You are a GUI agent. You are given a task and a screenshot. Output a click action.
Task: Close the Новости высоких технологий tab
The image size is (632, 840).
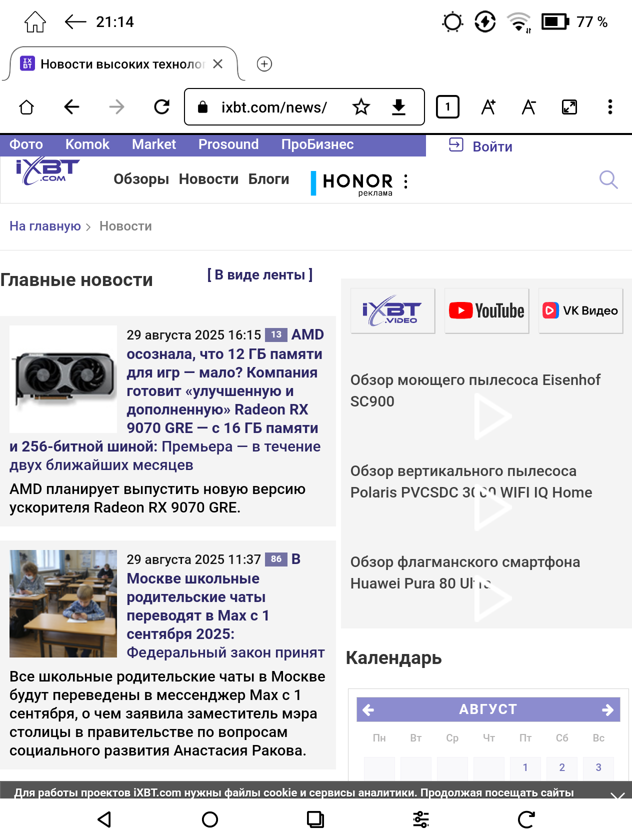point(217,64)
